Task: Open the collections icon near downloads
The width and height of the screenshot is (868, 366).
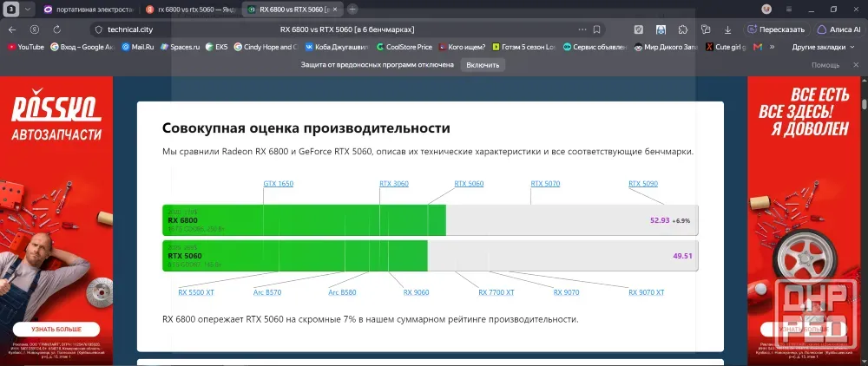Action: click(705, 29)
